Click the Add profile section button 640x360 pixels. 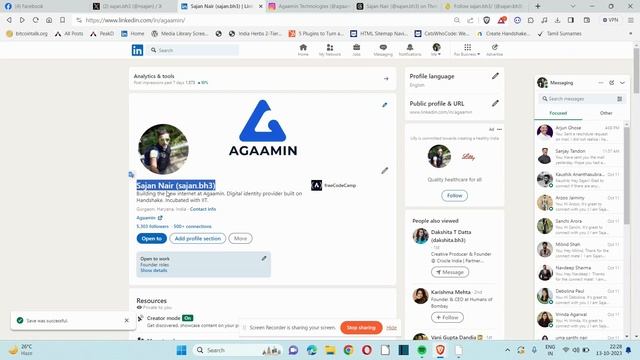coord(198,238)
